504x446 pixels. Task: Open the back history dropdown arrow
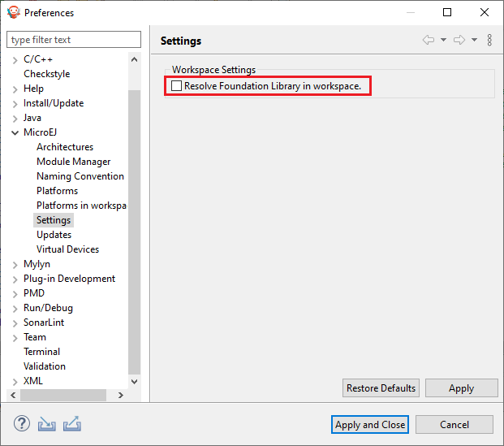tap(443, 40)
